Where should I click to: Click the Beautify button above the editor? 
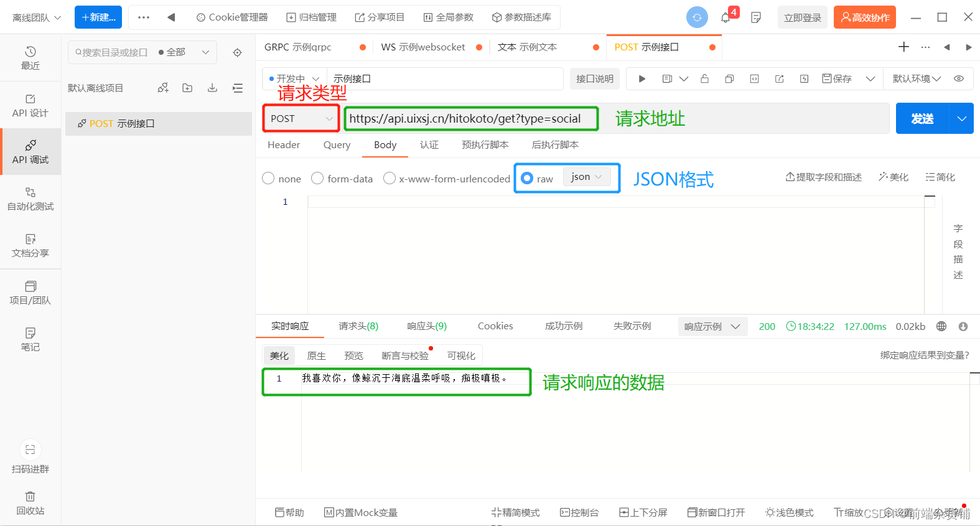(x=894, y=177)
